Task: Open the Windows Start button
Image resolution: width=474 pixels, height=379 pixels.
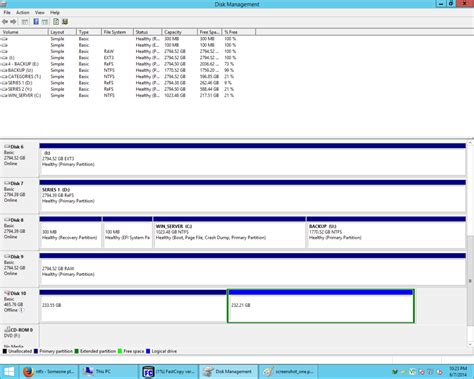Action: [8, 372]
